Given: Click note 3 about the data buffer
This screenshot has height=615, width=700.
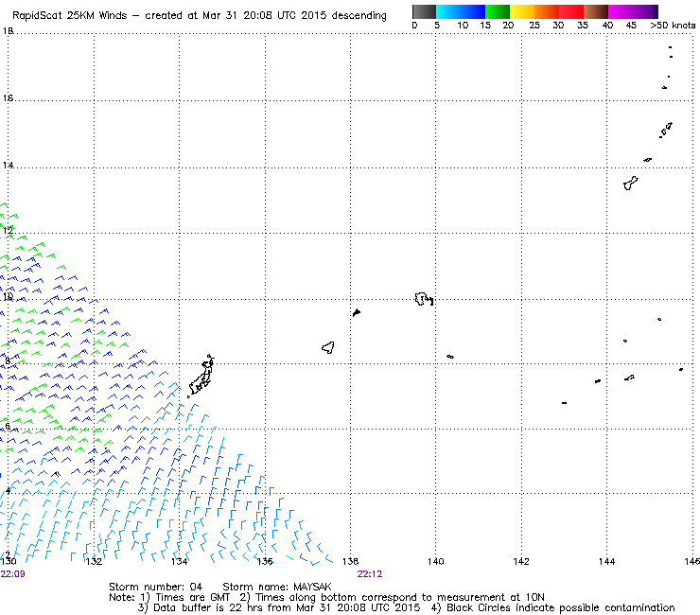Looking at the screenshot, I should pyautogui.click(x=279, y=607).
